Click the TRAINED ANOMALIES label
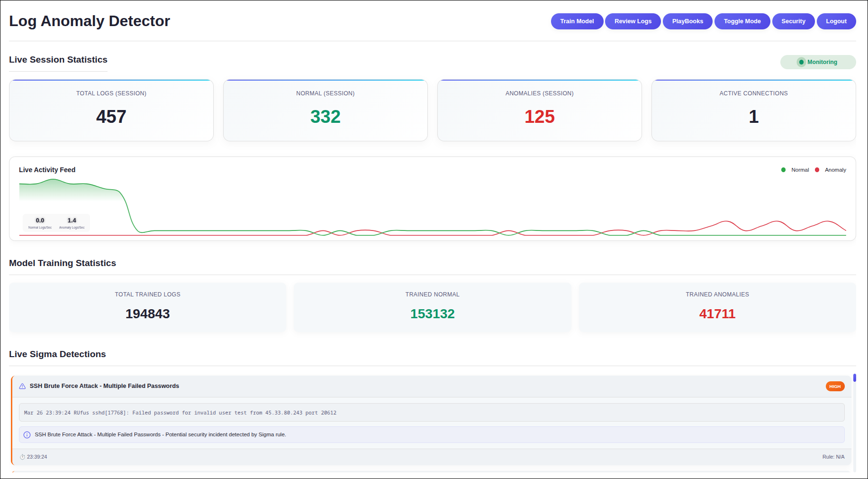The height and width of the screenshot is (479, 868). click(x=717, y=295)
